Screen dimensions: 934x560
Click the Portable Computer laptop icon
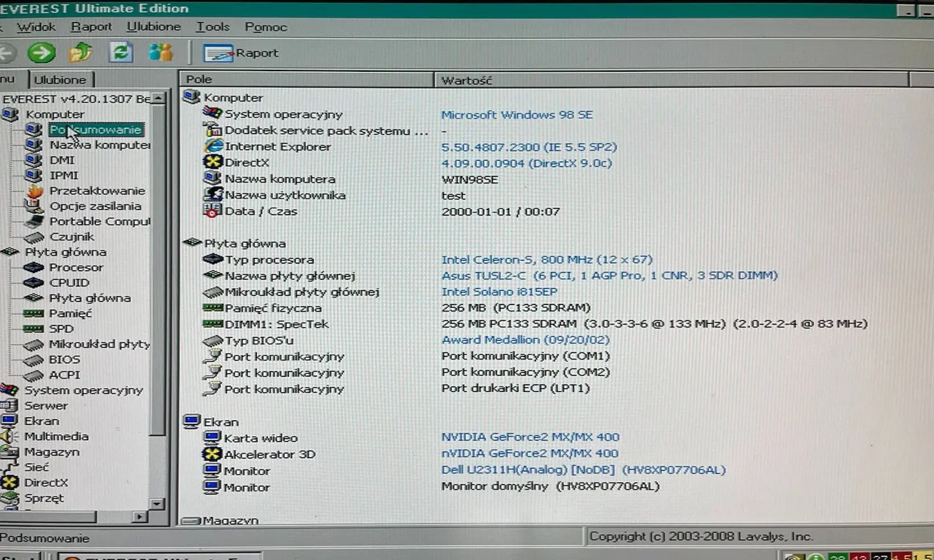tap(34, 221)
